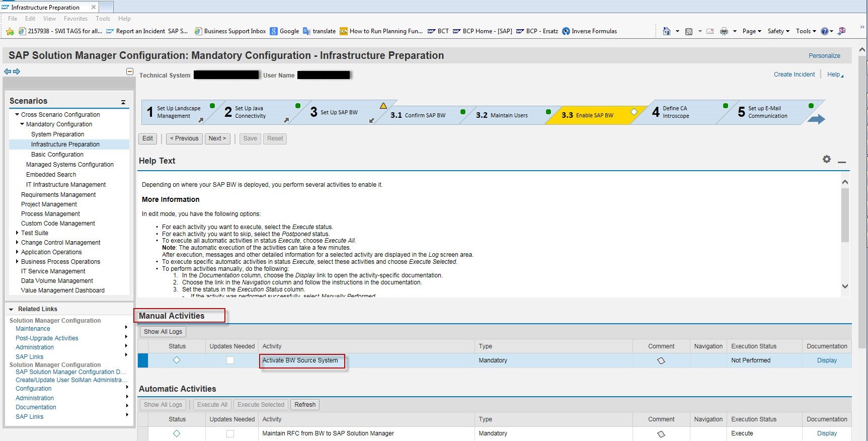The width and height of the screenshot is (868, 441).
Task: Open the View menu
Action: (49, 19)
